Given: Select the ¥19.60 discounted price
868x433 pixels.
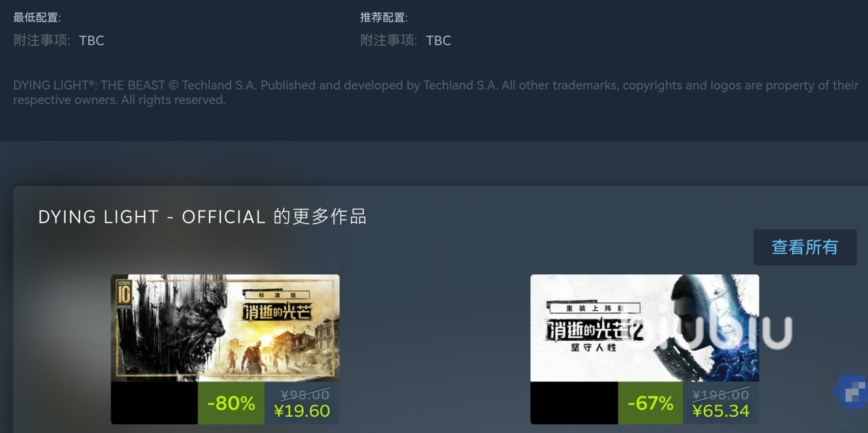Looking at the screenshot, I should pyautogui.click(x=302, y=411).
